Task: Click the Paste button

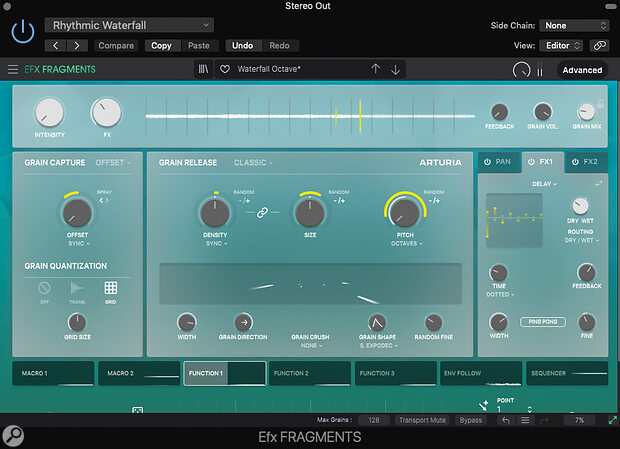Action: [199, 45]
